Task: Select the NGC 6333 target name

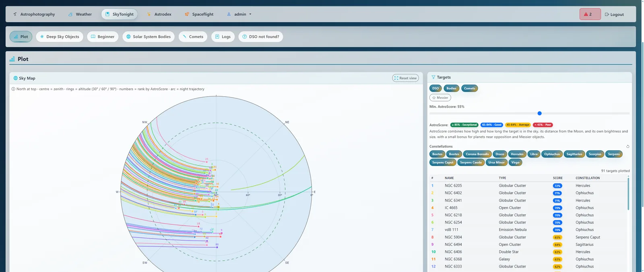Action: pos(453,266)
